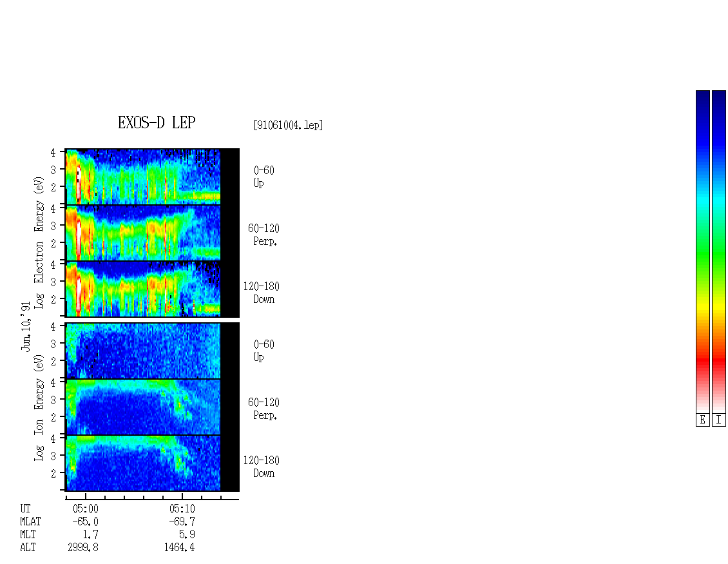Click the MLT value 1.7
Viewport: 728px width, 564px height.
[x=91, y=534]
